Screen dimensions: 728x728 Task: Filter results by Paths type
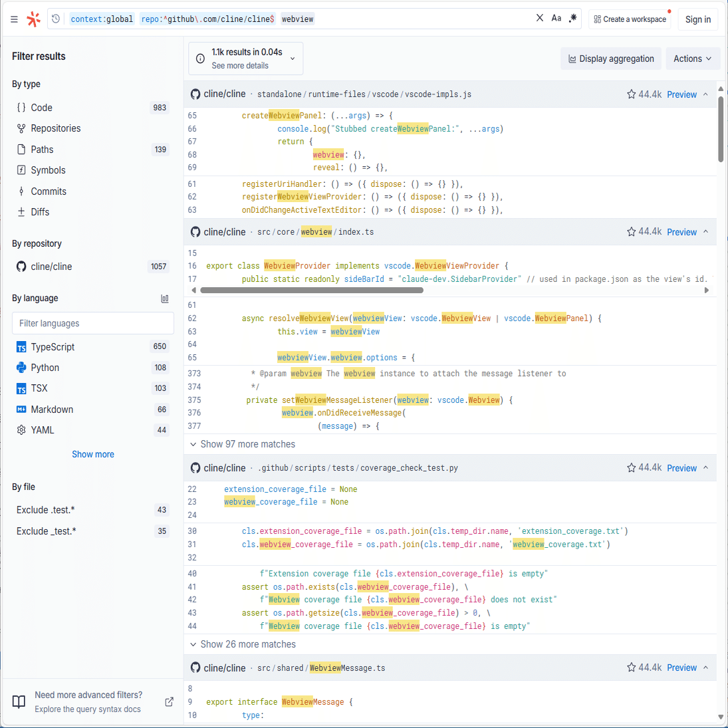click(92, 150)
